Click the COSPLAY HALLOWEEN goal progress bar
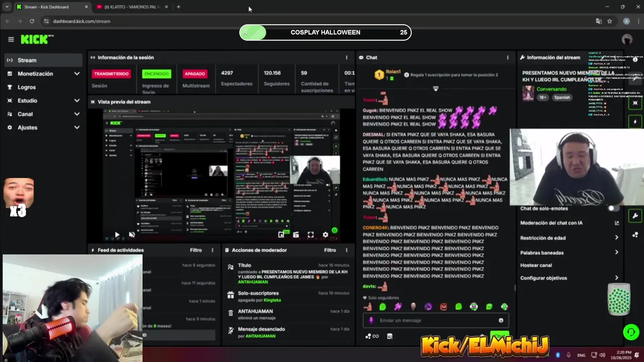 [326, 32]
